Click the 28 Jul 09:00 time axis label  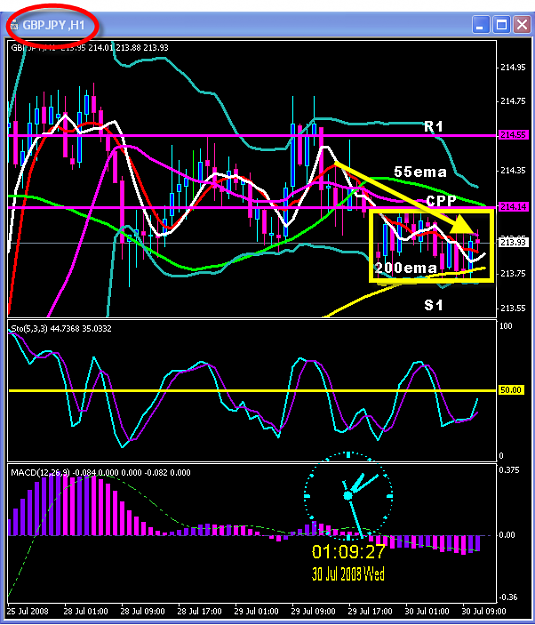pyautogui.click(x=143, y=611)
